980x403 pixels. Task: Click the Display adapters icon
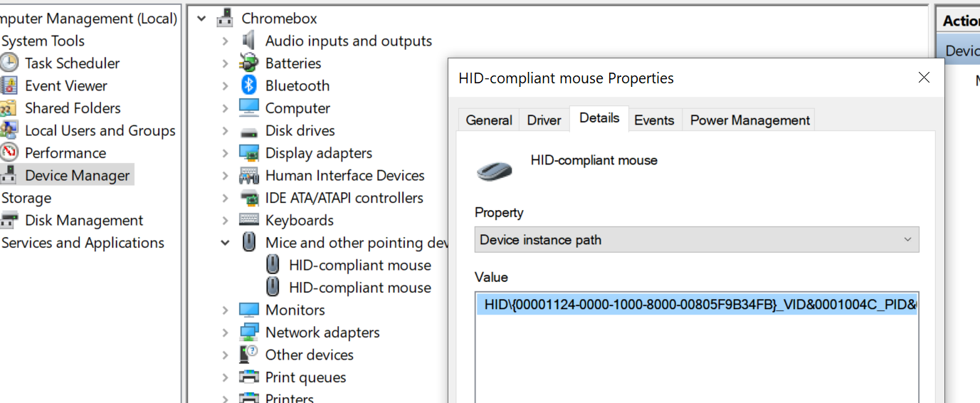[x=248, y=153]
